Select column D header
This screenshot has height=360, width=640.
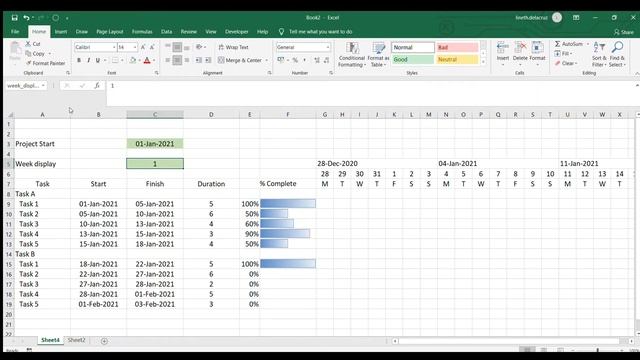pos(211,115)
